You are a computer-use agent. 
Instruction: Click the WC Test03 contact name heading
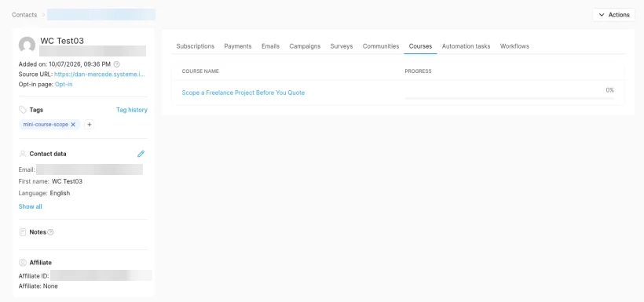[62, 41]
